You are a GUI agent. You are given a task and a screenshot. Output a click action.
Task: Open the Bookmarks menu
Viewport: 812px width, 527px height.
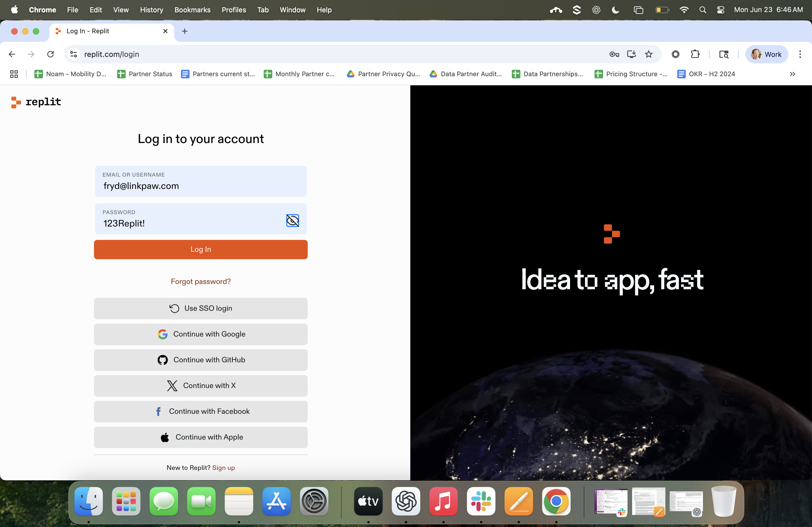(x=192, y=10)
